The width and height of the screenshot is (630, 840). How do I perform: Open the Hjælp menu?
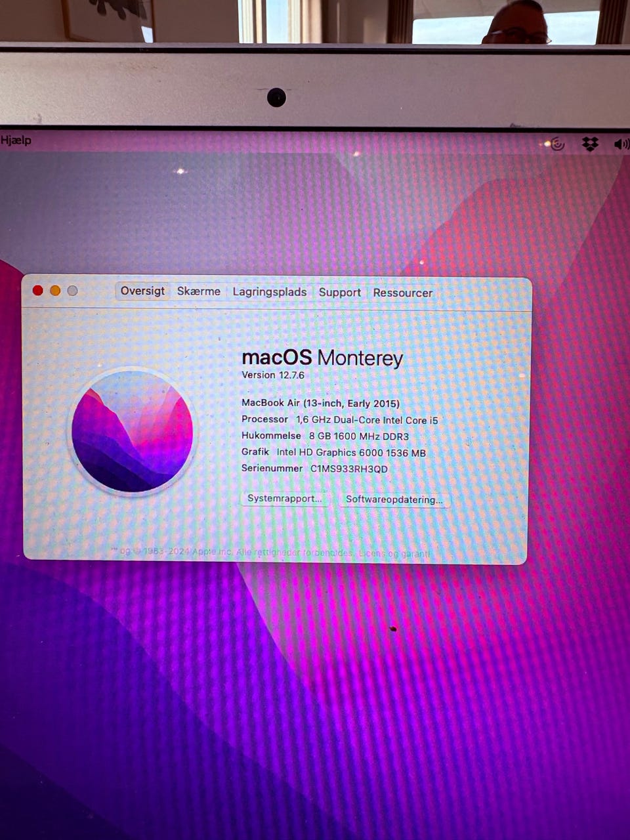[16, 140]
